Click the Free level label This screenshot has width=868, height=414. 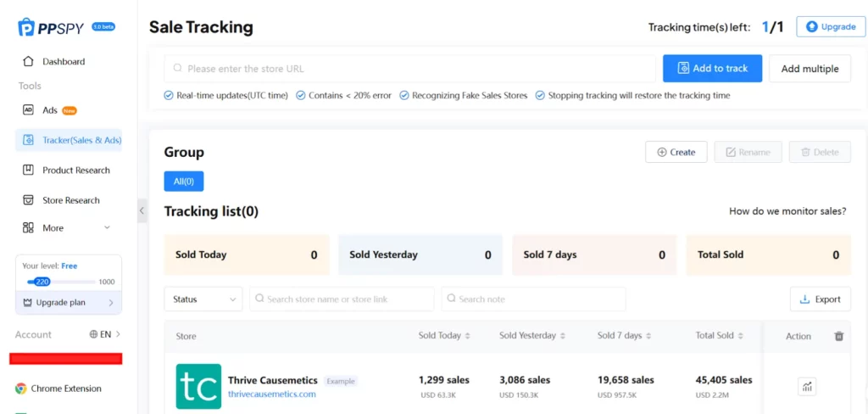pos(70,266)
